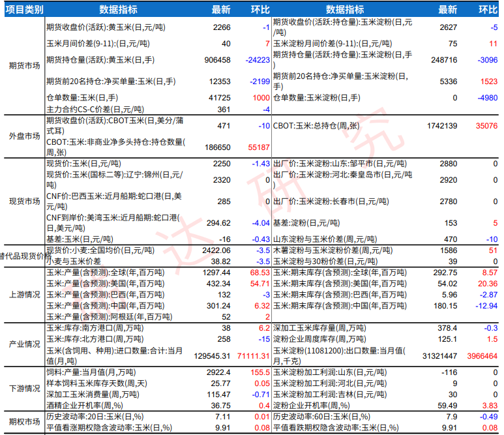Click 玉米淀粉与30粉价差 label
This screenshot has height=435, width=504.
pyautogui.click(x=325, y=262)
